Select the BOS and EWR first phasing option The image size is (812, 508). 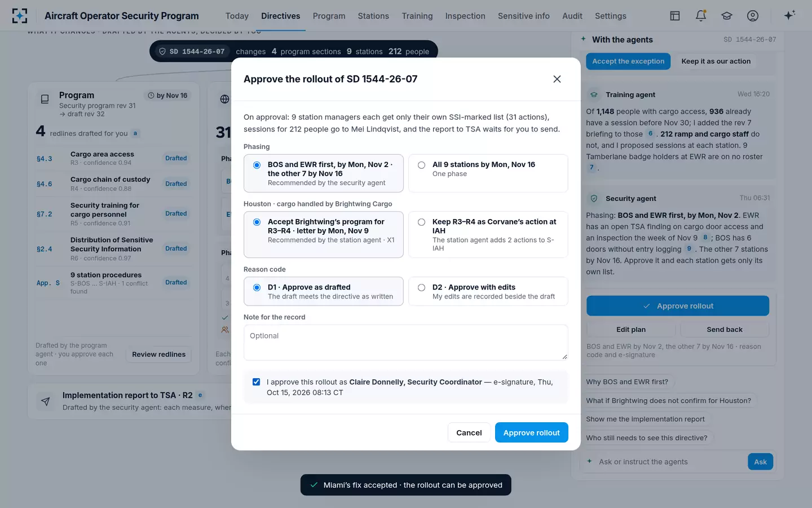coord(324,173)
